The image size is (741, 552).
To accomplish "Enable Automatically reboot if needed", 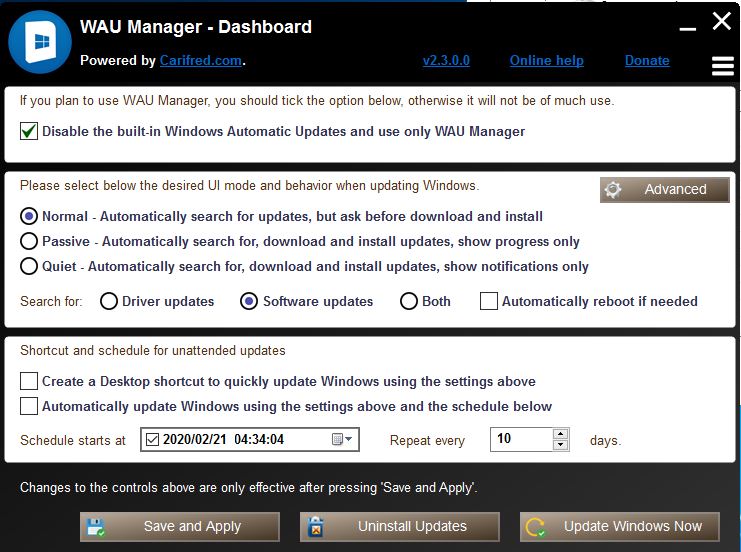I will pos(489,301).
